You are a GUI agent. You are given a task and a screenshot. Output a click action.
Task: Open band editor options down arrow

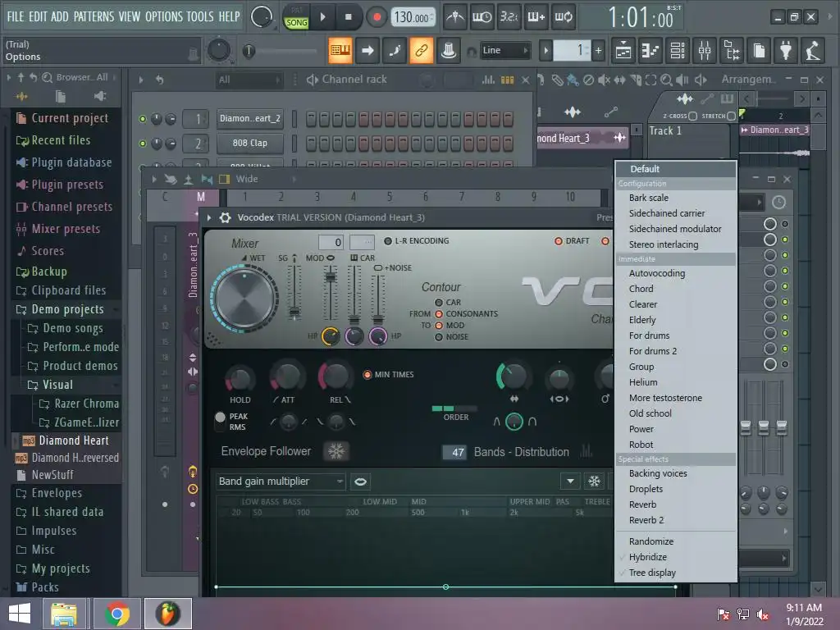(x=571, y=482)
